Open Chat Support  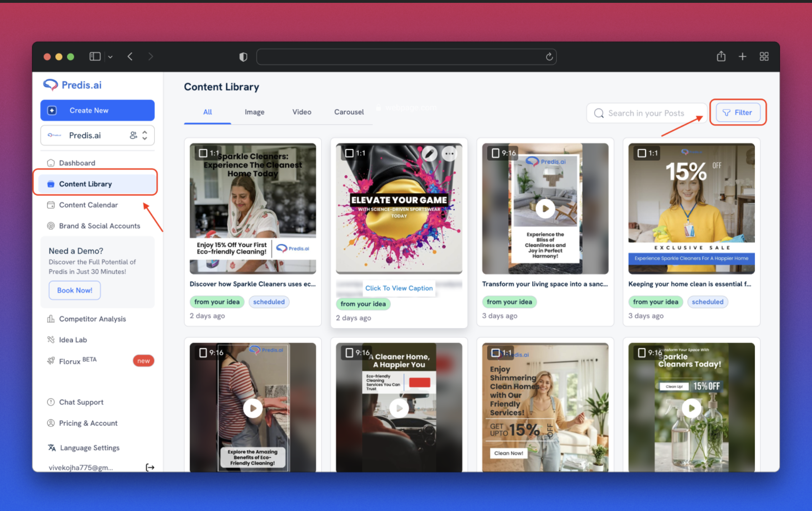(x=81, y=402)
